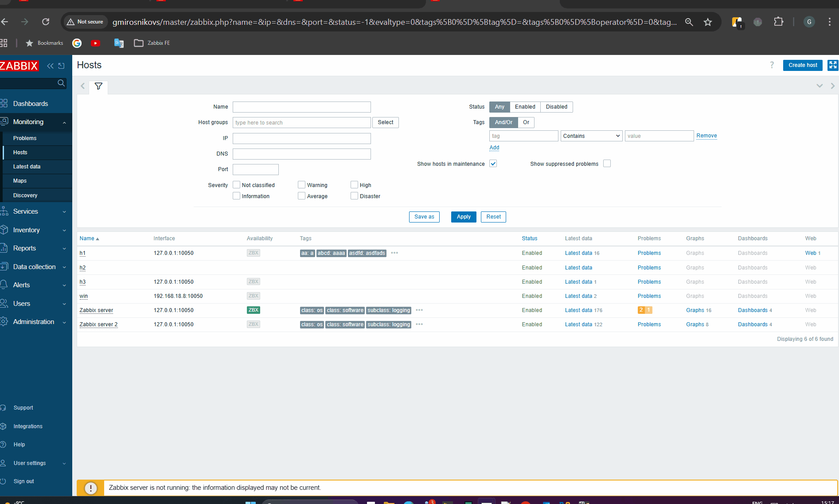Image resolution: width=839 pixels, height=504 pixels.
Task: Open help question mark icon
Action: click(x=772, y=65)
